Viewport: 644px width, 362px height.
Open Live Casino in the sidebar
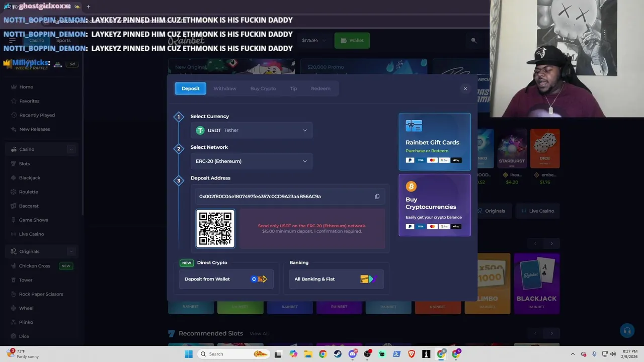click(31, 234)
